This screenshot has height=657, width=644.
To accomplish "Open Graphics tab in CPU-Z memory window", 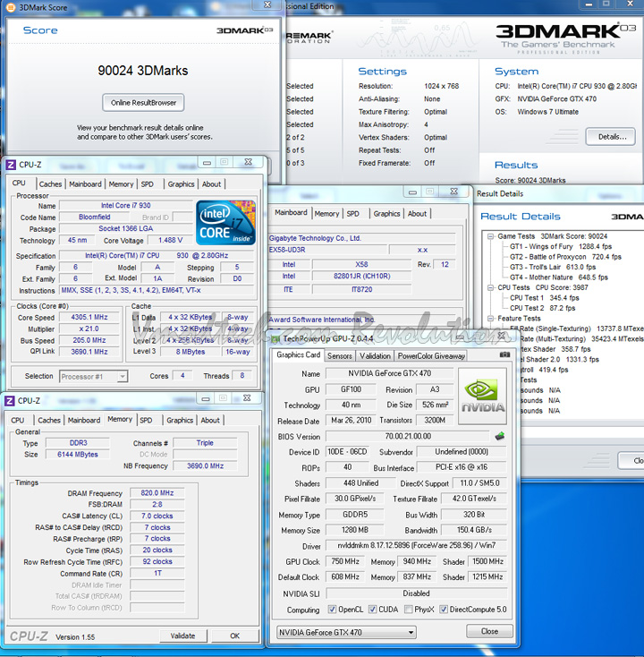I will 180,420.
